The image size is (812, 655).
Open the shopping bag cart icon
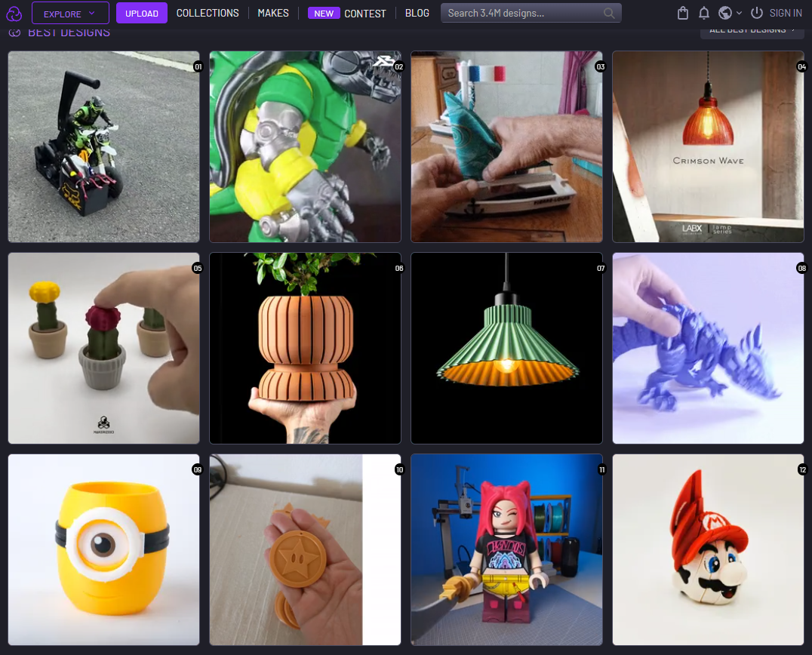[x=683, y=13]
